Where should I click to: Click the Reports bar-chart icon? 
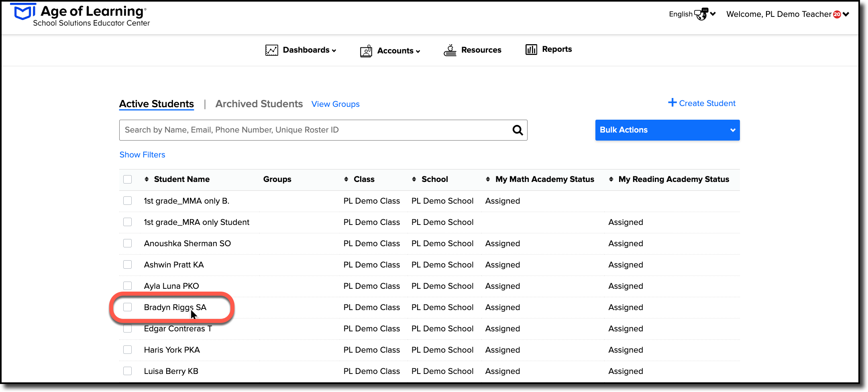532,49
